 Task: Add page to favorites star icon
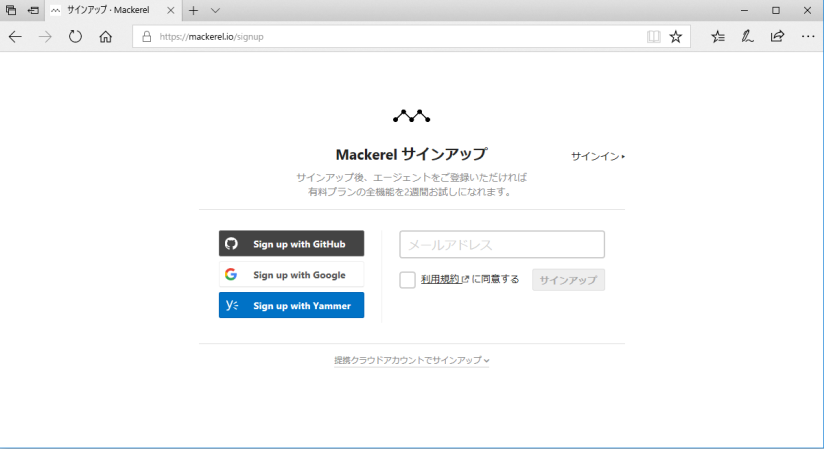[x=676, y=37]
